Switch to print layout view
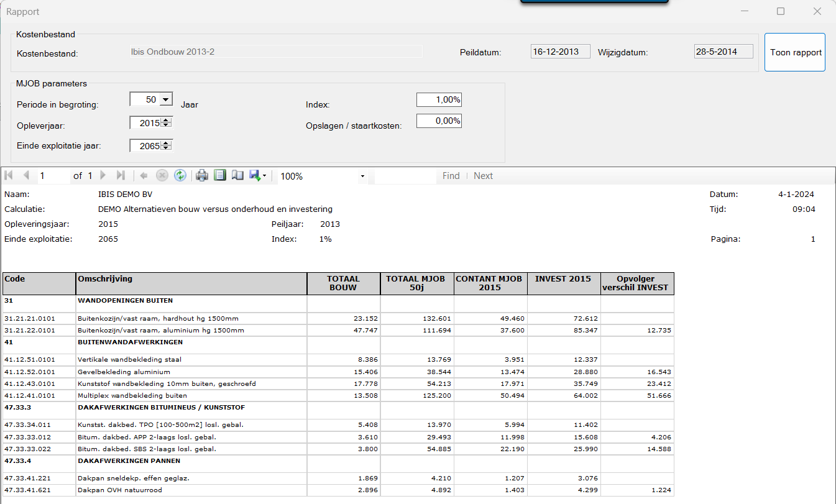This screenshot has width=836, height=504. pyautogui.click(x=219, y=176)
